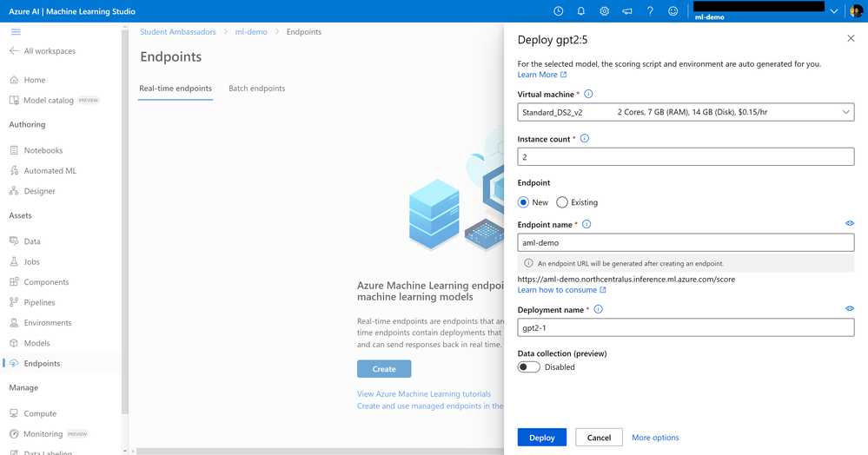
Task: Click the Instance count input field
Action: coord(686,156)
